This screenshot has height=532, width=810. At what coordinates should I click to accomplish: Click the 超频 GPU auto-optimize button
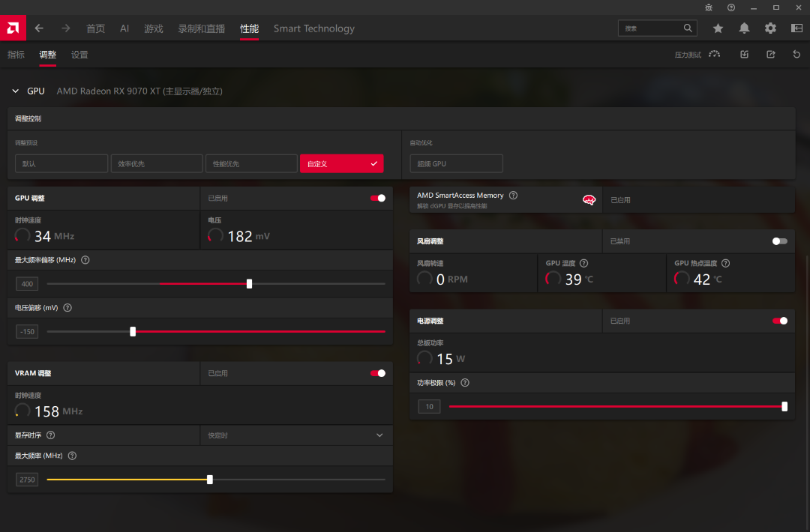click(x=456, y=163)
